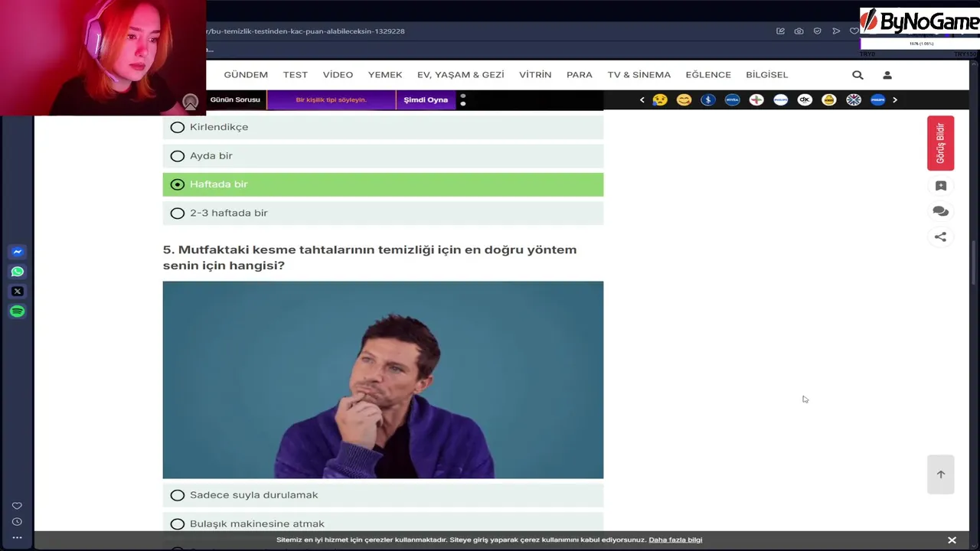The height and width of the screenshot is (551, 980).
Task: Click the thinking man GIF image
Action: click(x=383, y=380)
